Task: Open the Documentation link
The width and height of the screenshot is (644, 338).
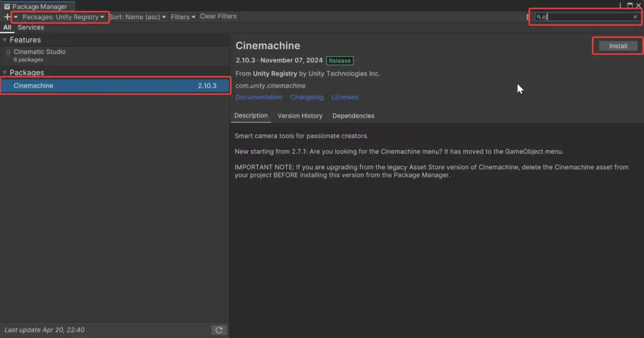Action: tap(258, 97)
